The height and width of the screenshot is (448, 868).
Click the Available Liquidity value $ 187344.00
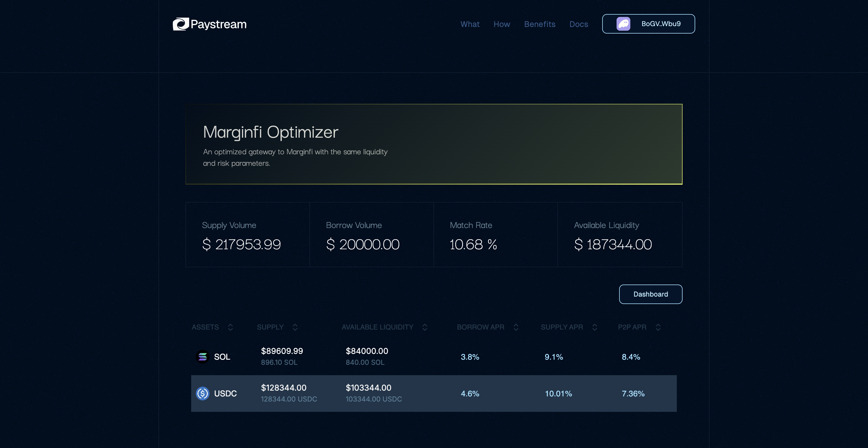pos(613,244)
